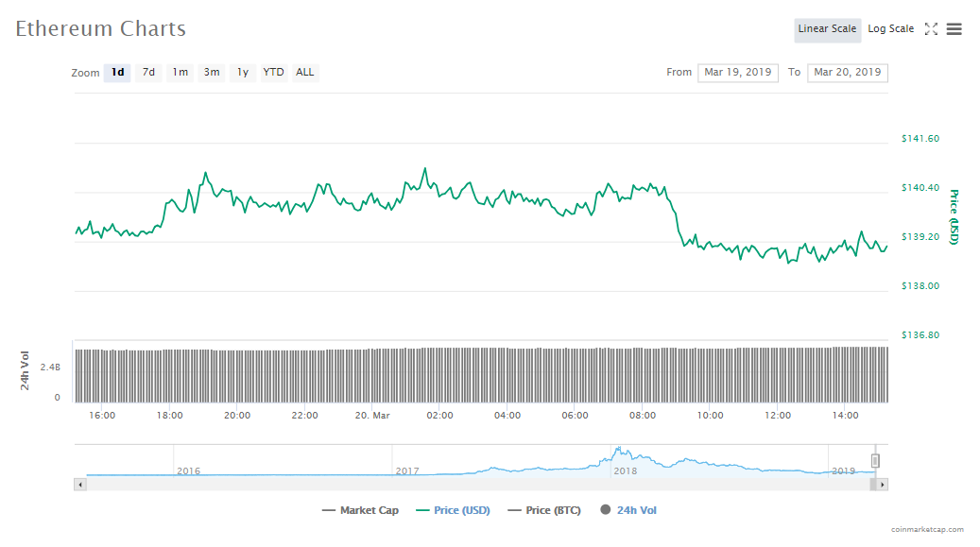The height and width of the screenshot is (547, 980).
Task: Show ALL historical data
Action: [x=305, y=73]
